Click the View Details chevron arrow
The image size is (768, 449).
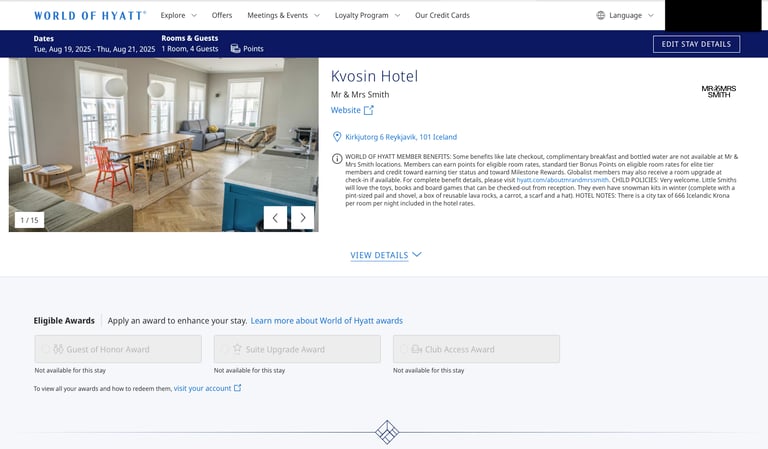point(417,255)
